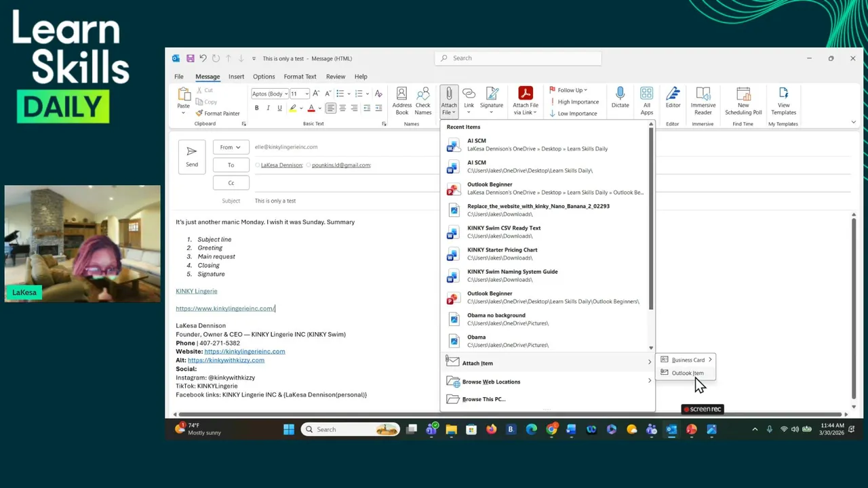Apply red font color
The height and width of the screenshot is (488, 868).
tap(311, 108)
